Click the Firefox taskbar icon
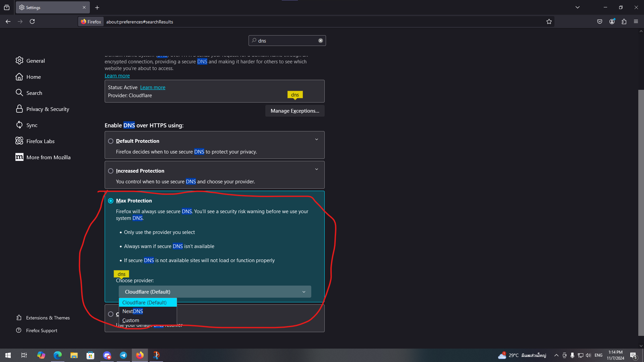Image resolution: width=644 pixels, height=362 pixels. [x=140, y=355]
